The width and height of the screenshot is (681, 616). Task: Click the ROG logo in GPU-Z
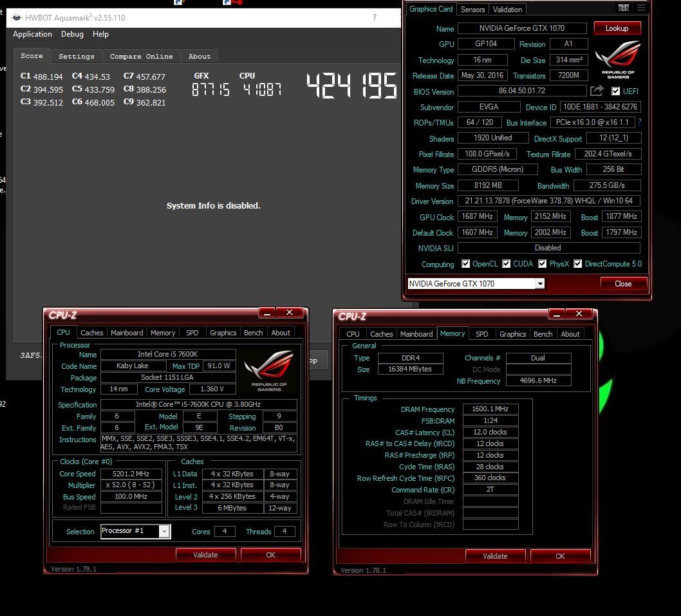click(x=617, y=59)
